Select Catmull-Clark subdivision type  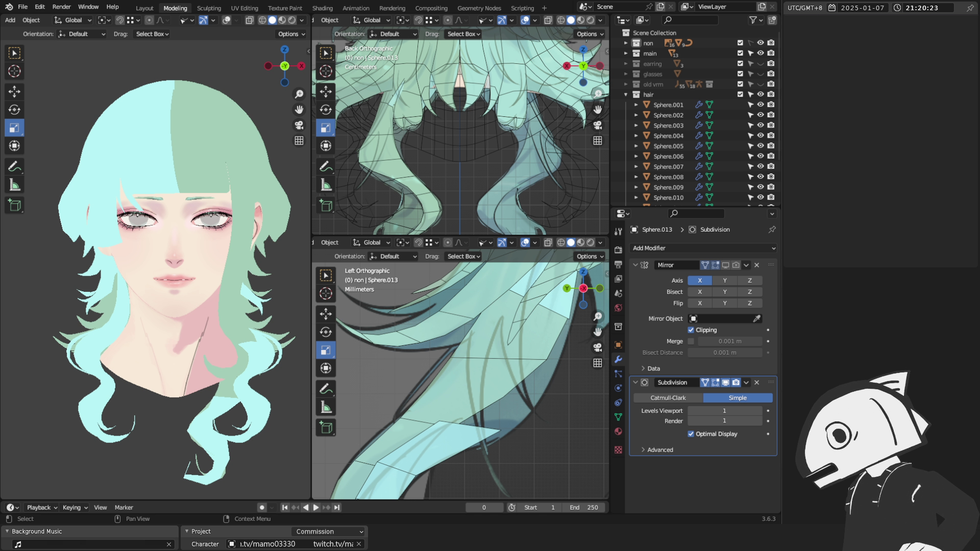click(x=668, y=398)
